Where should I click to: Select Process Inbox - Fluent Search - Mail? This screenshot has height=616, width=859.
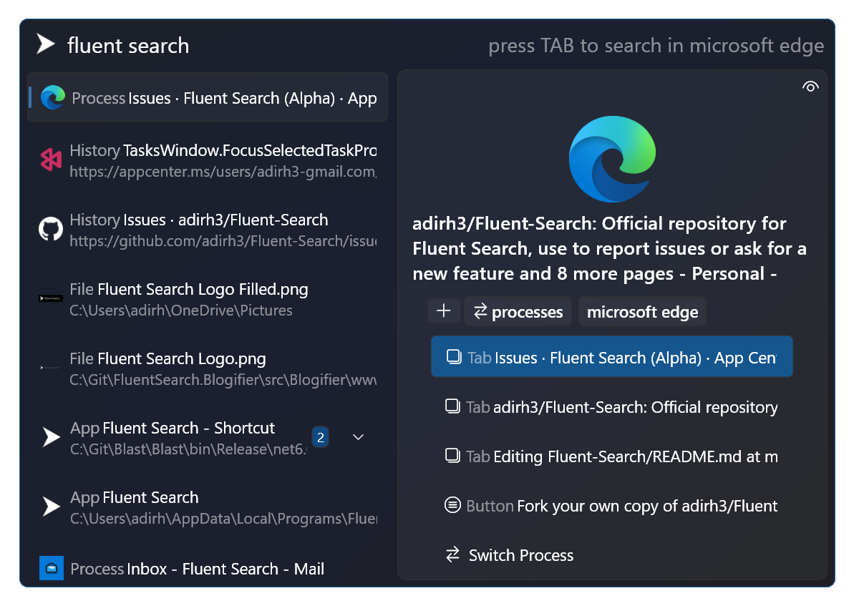(x=208, y=569)
